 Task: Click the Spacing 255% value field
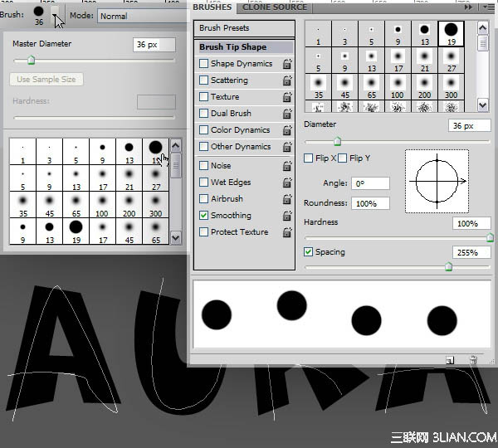tap(471, 252)
